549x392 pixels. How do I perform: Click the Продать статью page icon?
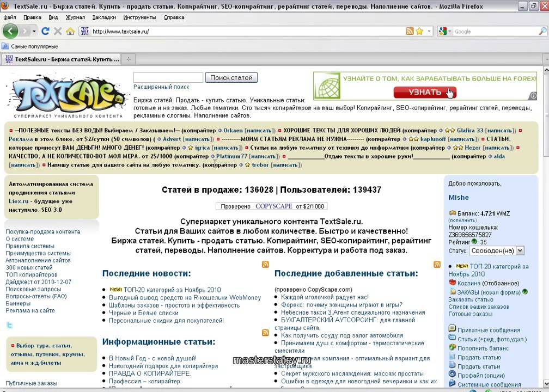pyautogui.click(x=453, y=356)
